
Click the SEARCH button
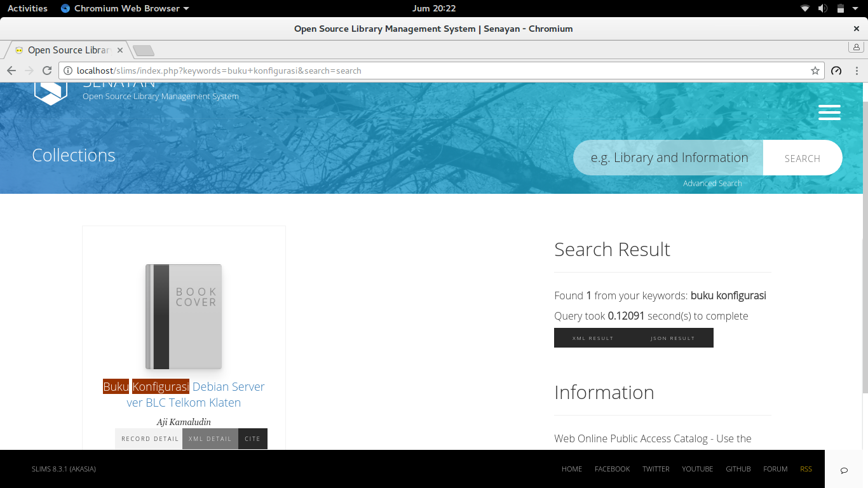point(803,158)
